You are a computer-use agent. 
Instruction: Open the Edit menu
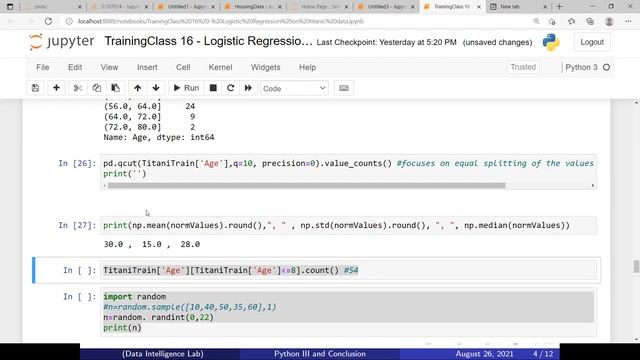pyautogui.click(x=75, y=67)
